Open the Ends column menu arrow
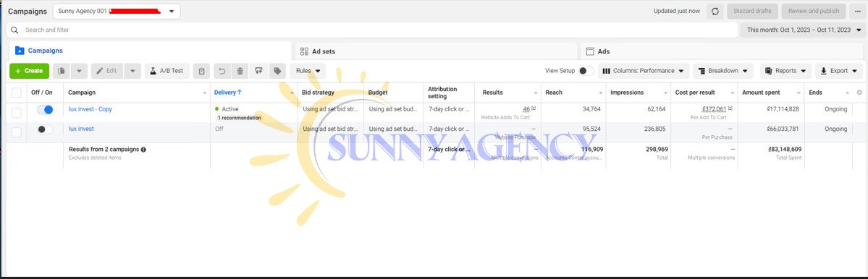This screenshot has width=868, height=279. pyautogui.click(x=847, y=93)
